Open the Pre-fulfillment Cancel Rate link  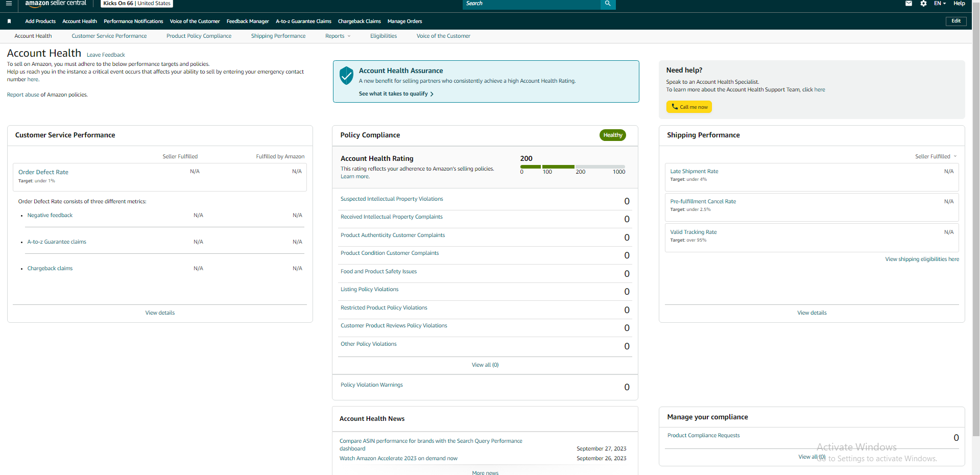(703, 202)
